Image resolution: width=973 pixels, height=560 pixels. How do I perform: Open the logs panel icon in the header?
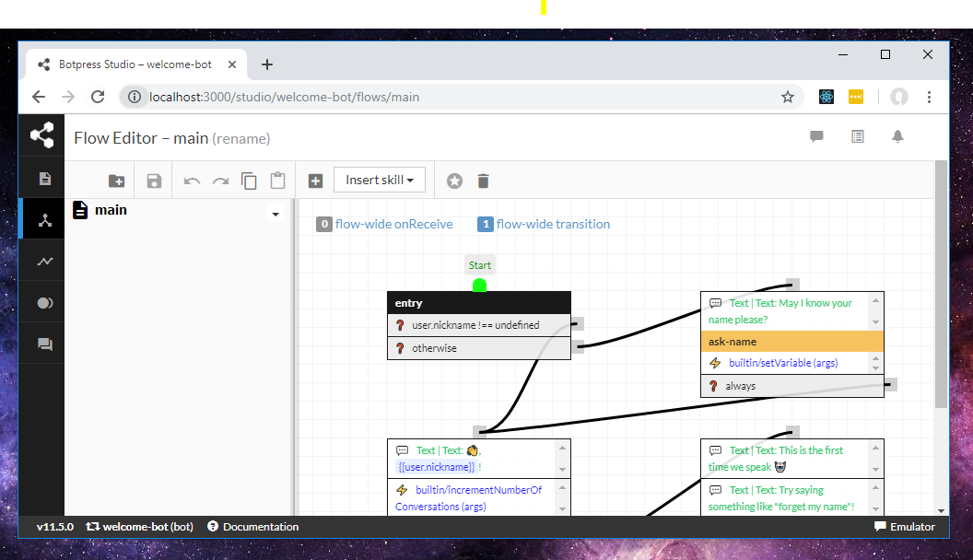(x=858, y=136)
